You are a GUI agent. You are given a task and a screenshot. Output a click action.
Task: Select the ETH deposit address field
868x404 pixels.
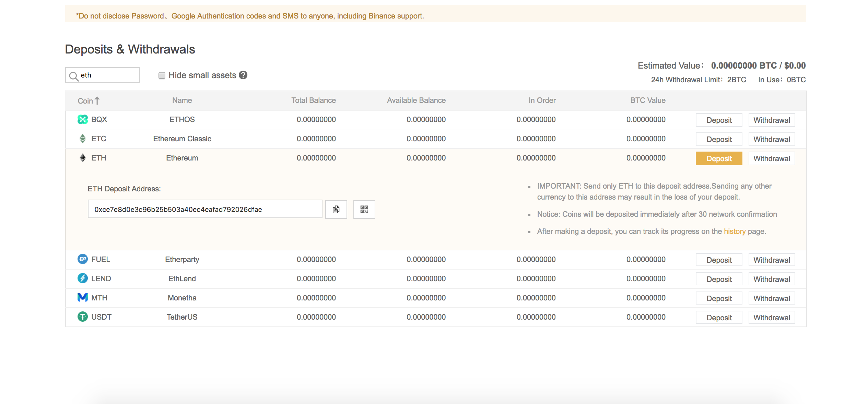pos(205,209)
